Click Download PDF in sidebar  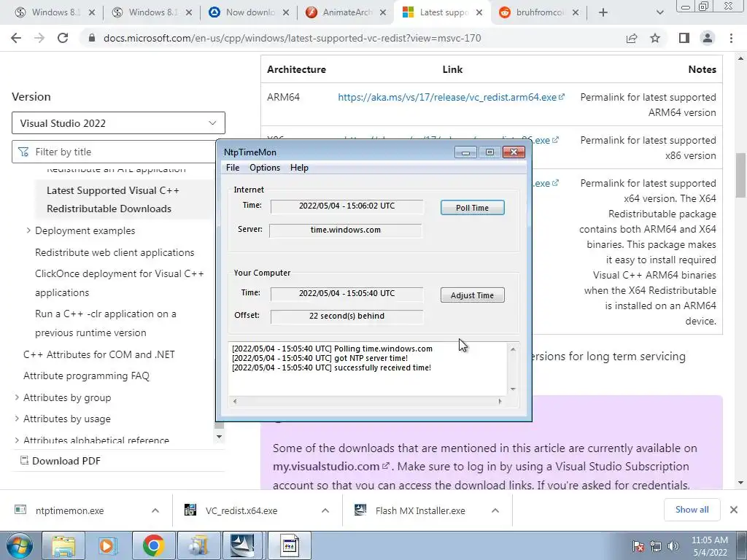(x=61, y=461)
